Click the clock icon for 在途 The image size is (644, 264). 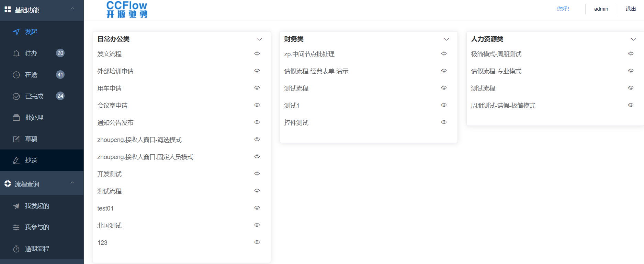tap(16, 75)
